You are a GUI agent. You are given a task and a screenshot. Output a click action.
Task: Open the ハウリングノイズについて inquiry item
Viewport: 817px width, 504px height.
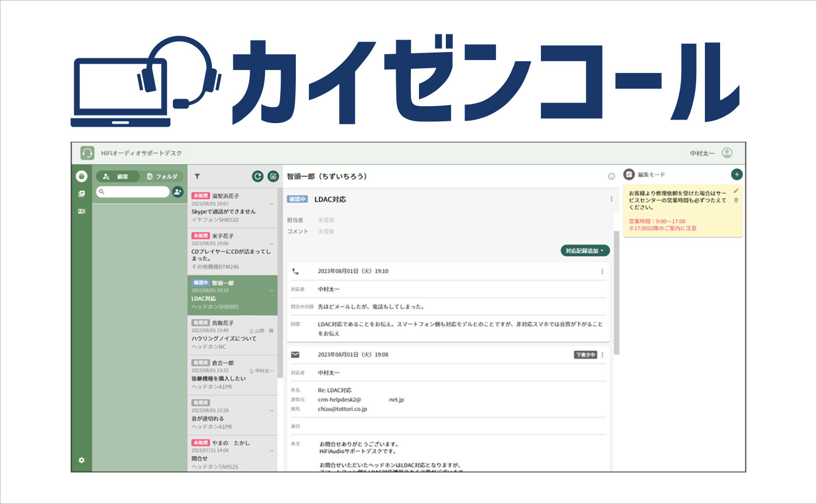coord(232,334)
